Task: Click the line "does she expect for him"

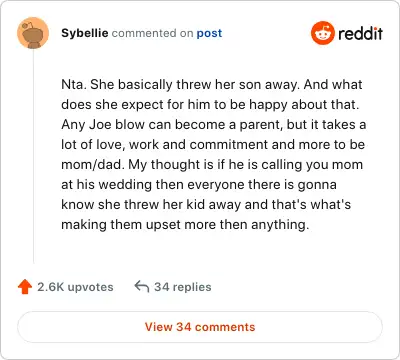Action: tap(210, 105)
